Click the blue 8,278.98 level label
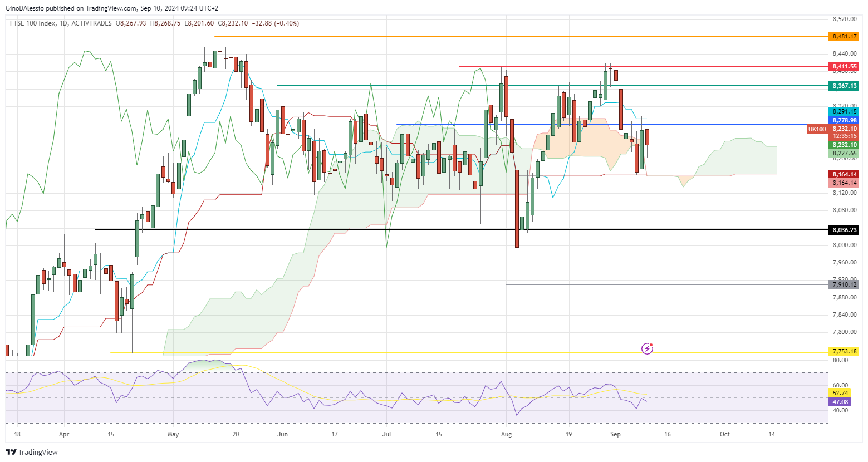 tap(844, 120)
